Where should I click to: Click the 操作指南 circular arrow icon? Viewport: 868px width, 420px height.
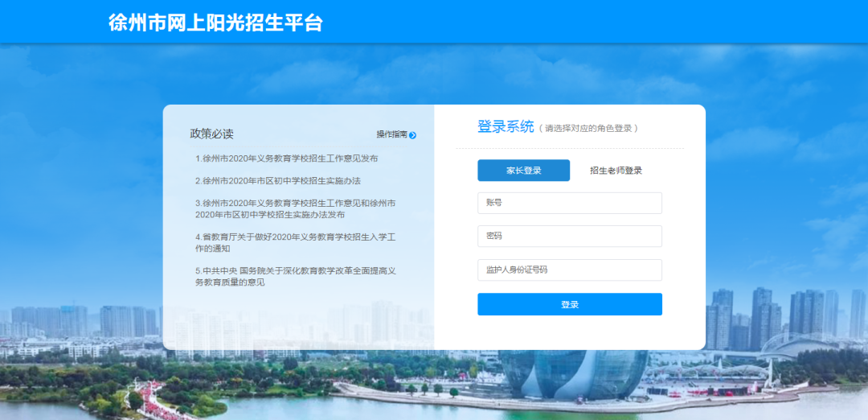[412, 135]
